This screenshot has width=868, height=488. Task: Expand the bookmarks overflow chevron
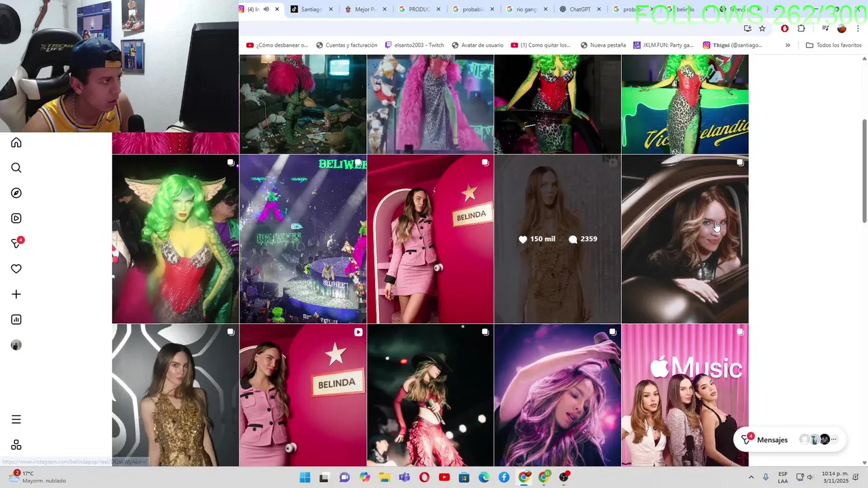[787, 45]
